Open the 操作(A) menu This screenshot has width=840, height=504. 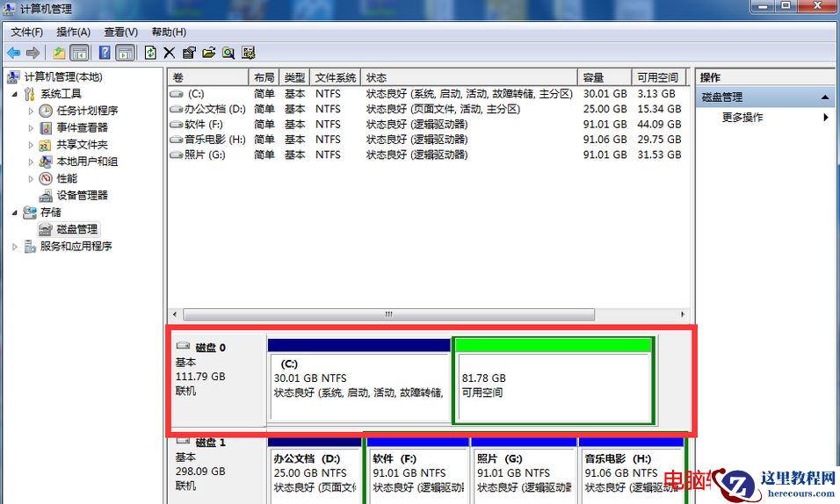click(x=73, y=32)
